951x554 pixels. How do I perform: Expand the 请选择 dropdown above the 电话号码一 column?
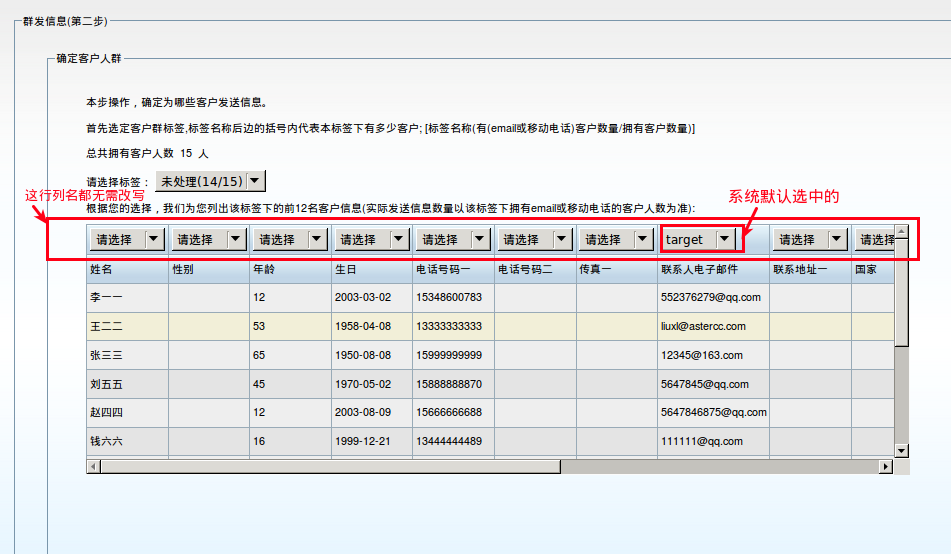click(454, 240)
